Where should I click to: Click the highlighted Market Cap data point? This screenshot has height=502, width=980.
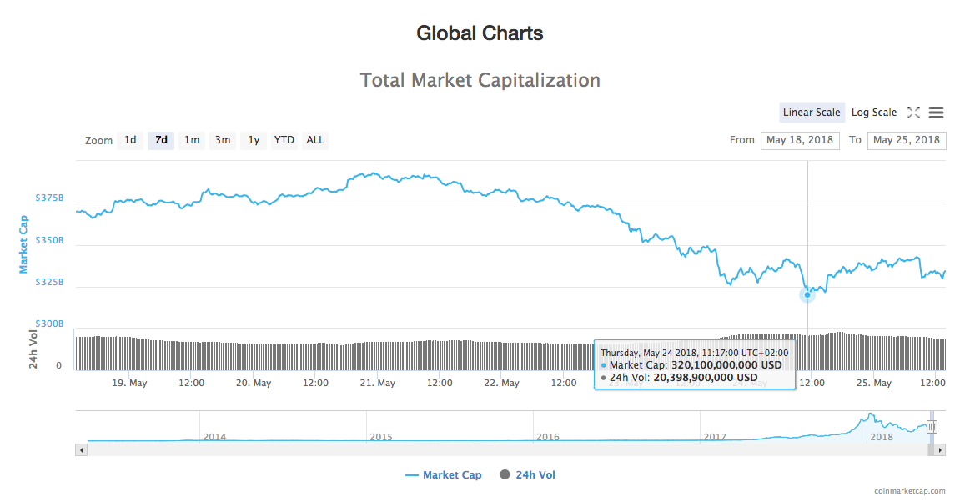coord(807,294)
